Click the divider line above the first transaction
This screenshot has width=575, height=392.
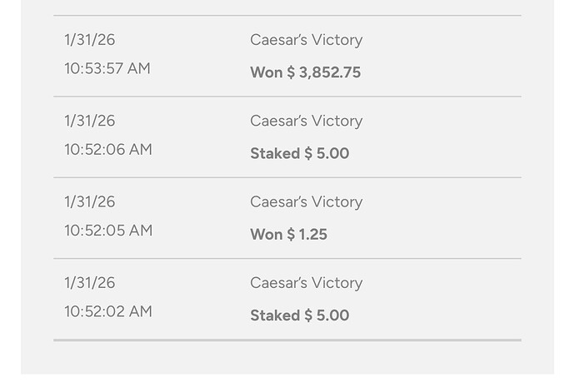(287, 15)
